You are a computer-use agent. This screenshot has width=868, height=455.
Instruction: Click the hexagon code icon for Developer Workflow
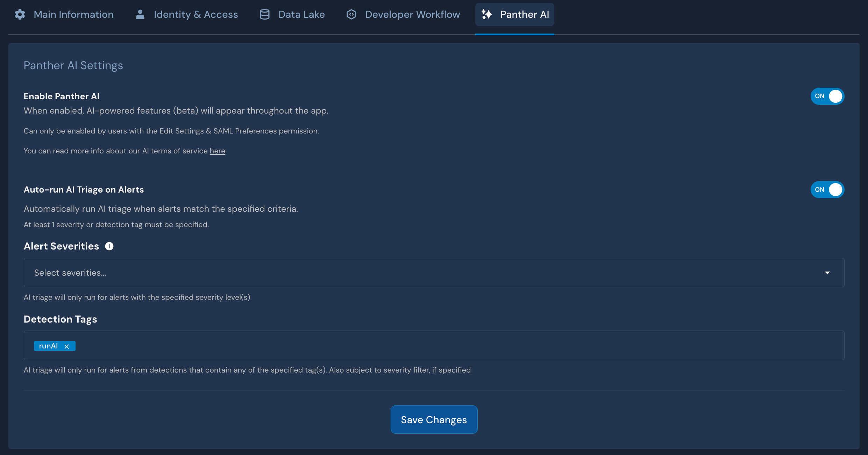click(x=351, y=14)
